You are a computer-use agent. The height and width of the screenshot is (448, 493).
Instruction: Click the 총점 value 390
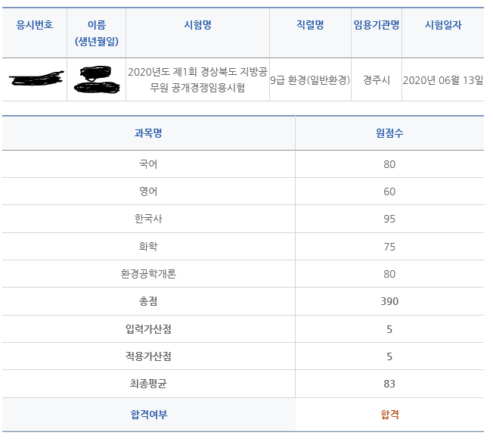click(389, 301)
